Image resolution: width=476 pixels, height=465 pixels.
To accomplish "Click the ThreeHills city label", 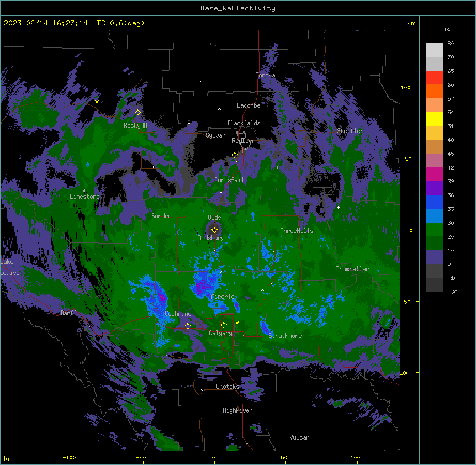I will coord(297,231).
